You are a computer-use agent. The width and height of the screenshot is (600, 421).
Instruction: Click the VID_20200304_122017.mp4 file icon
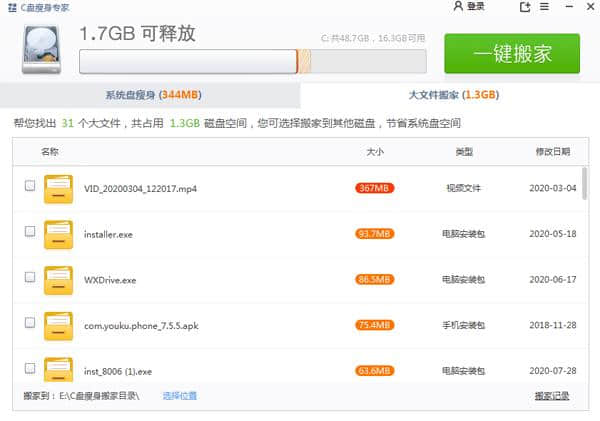click(x=58, y=188)
